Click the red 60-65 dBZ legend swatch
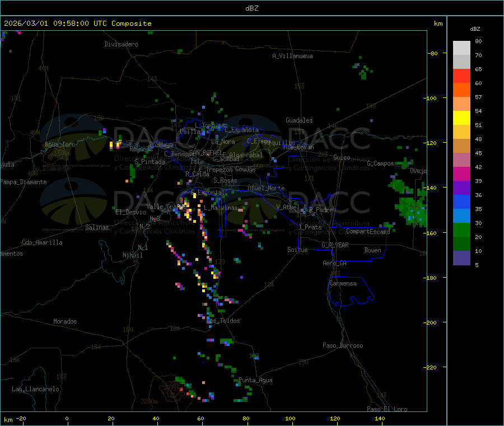Image resolution: width=504 pixels, height=426 pixels. click(461, 76)
